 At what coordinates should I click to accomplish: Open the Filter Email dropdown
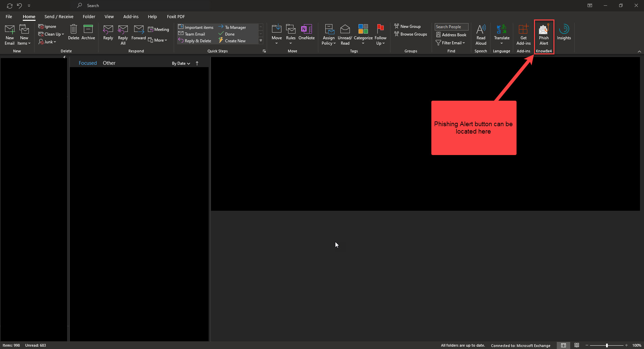[x=450, y=43]
